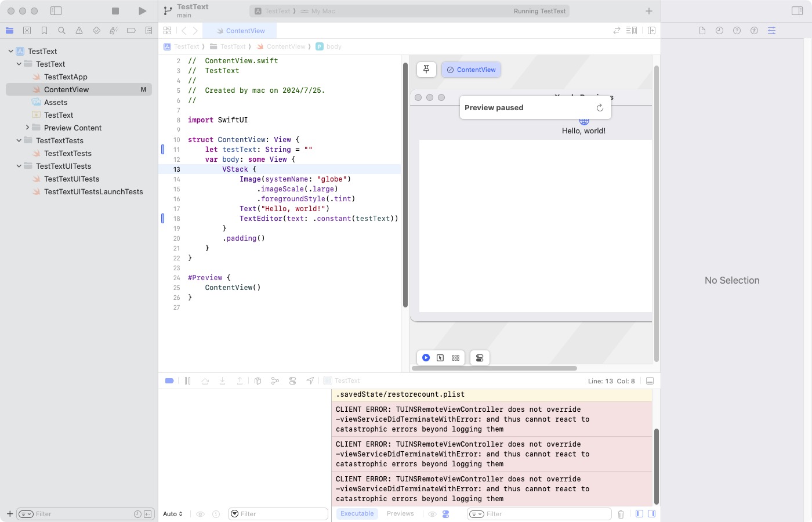Open the debug view hierarchy

pyautogui.click(x=258, y=381)
